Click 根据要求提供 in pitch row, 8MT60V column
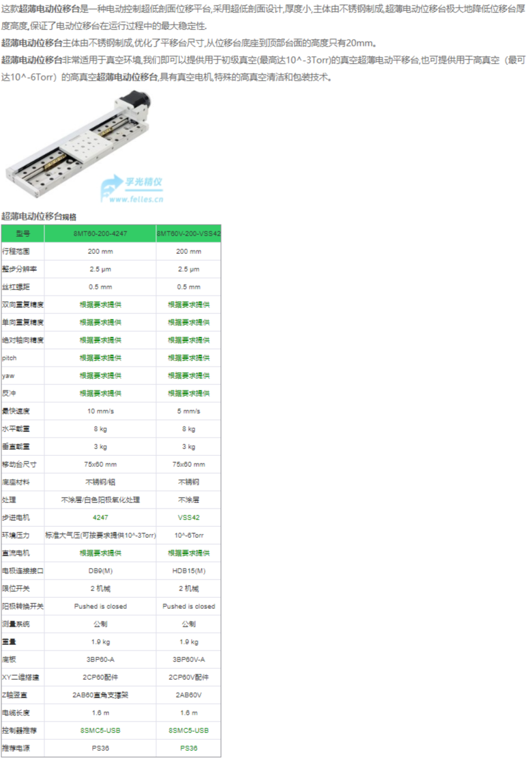 point(189,358)
